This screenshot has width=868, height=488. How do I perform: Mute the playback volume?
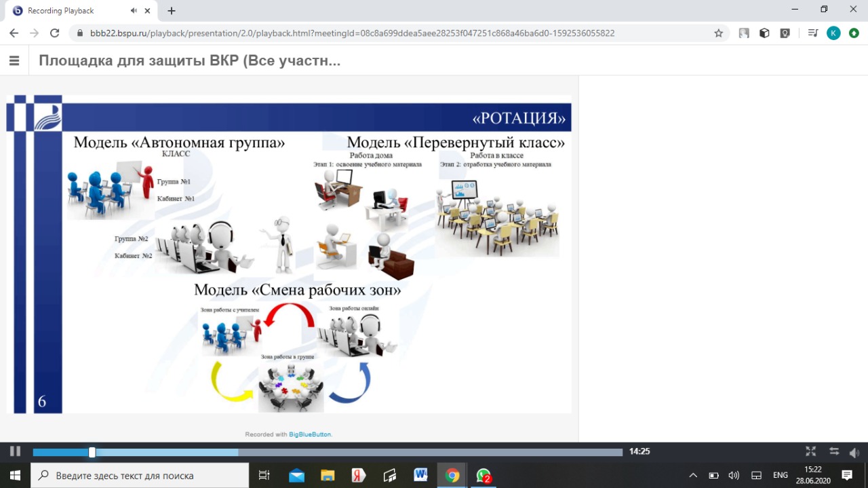pos(854,452)
